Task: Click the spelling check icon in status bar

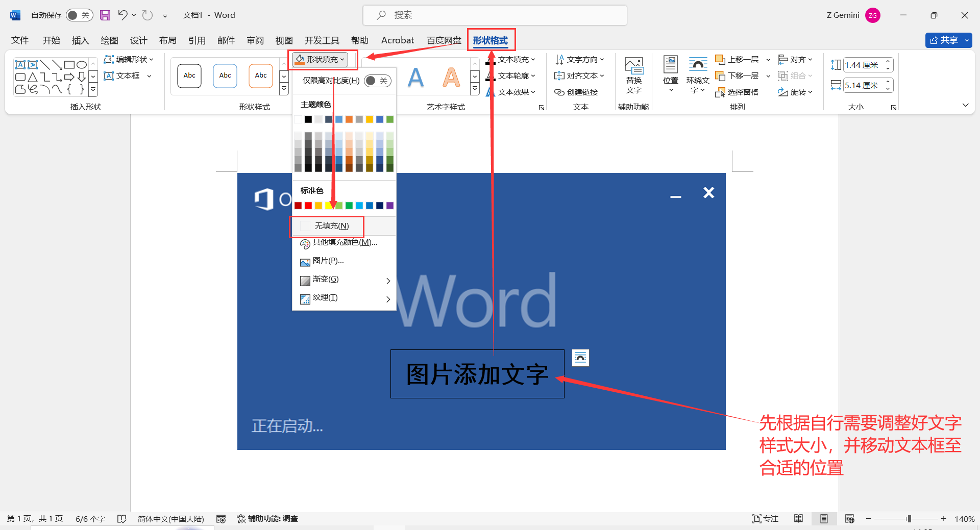Action: [121, 519]
